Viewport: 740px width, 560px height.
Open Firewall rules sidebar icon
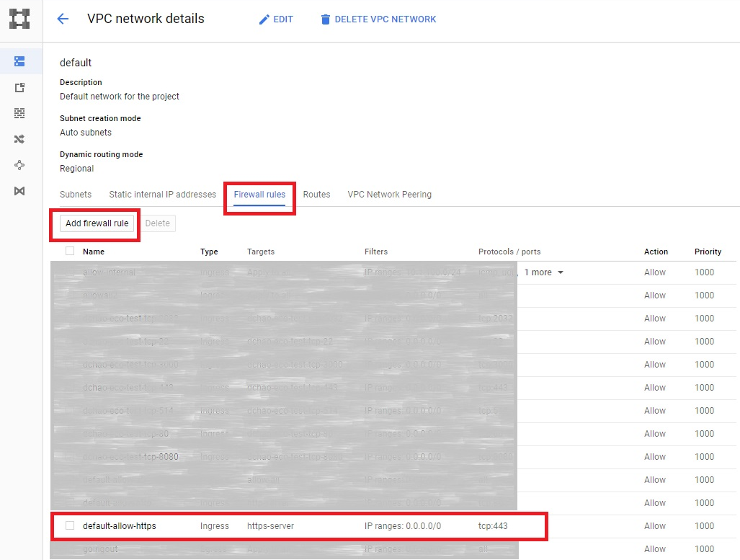19,113
